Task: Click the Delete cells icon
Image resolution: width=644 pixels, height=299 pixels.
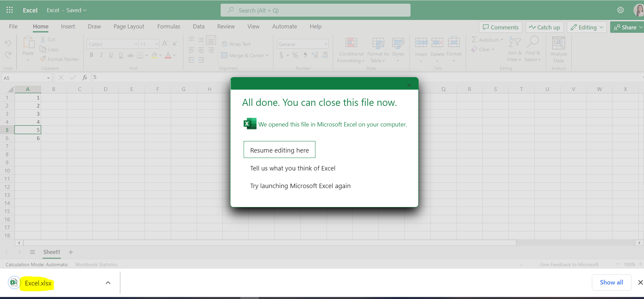Action: pyautogui.click(x=437, y=43)
